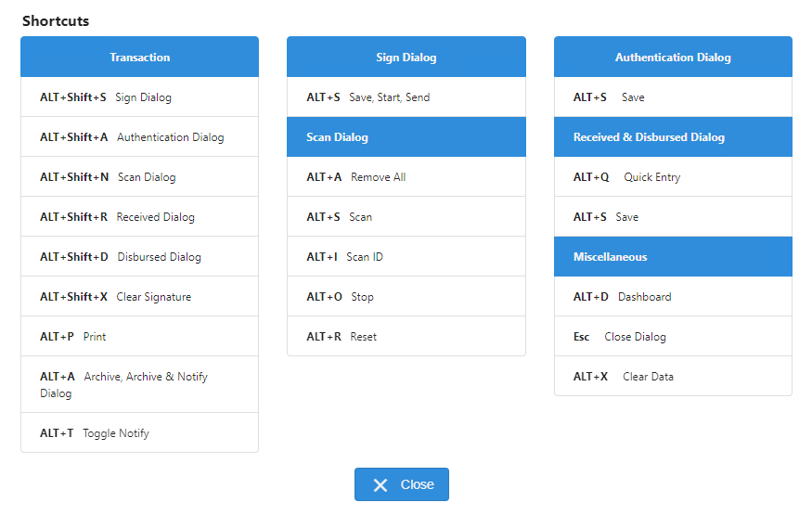
Task: Close the Shortcuts dialog
Action: [401, 484]
